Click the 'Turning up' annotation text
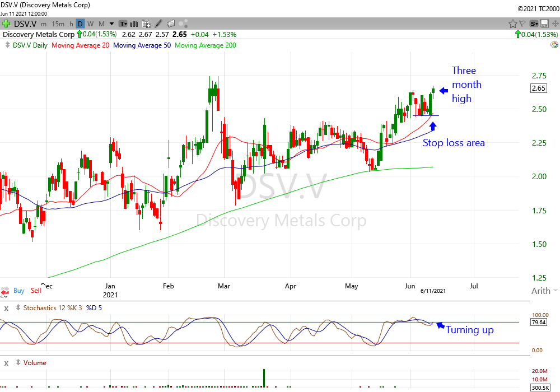Screen dimensions: 560x392 [x=470, y=330]
